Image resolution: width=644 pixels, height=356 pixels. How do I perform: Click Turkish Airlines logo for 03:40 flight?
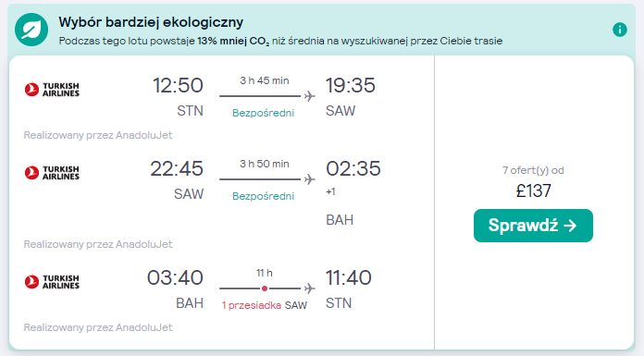click(52, 282)
